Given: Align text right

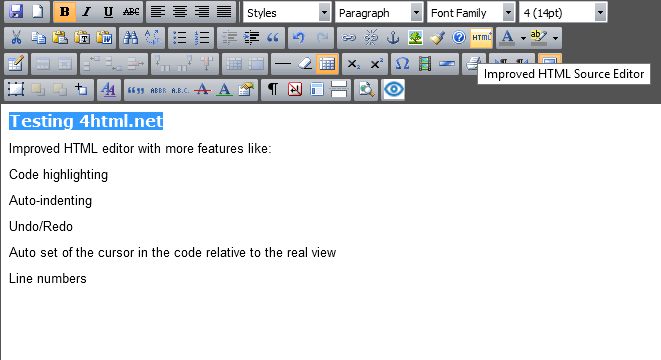Looking at the screenshot, I should pyautogui.click(x=202, y=12).
